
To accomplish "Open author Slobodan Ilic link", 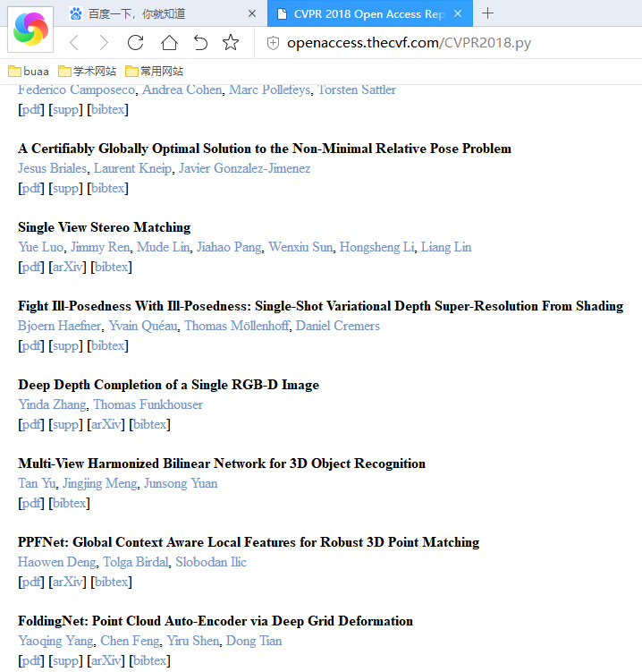I will pyautogui.click(x=211, y=563).
